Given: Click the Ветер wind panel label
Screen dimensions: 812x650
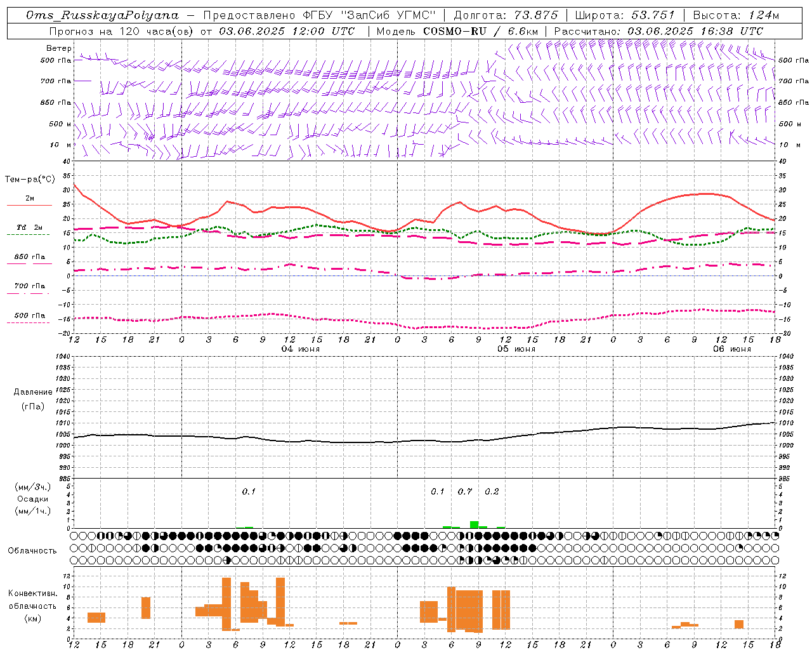Looking at the screenshot, I should tap(59, 48).
